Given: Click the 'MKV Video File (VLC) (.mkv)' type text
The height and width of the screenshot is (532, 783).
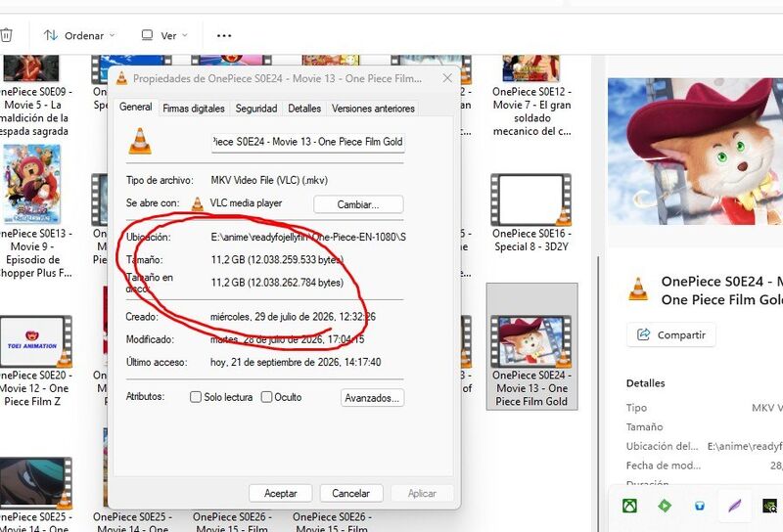Looking at the screenshot, I should [x=269, y=180].
